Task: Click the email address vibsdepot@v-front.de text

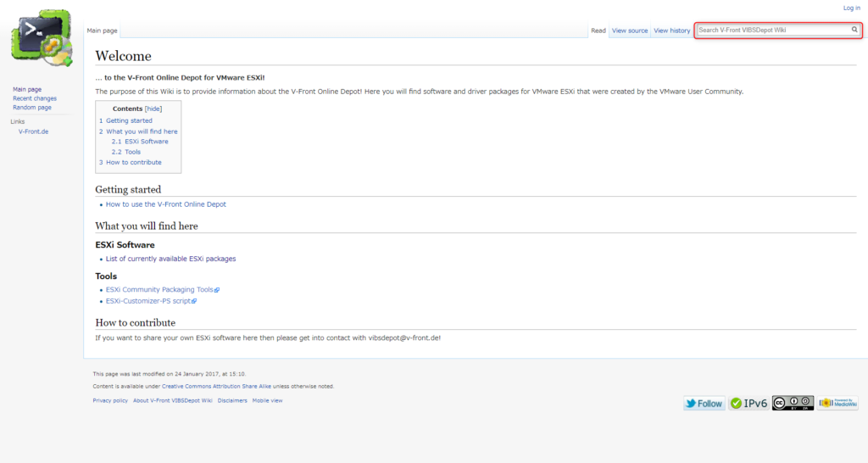Action: pos(403,337)
